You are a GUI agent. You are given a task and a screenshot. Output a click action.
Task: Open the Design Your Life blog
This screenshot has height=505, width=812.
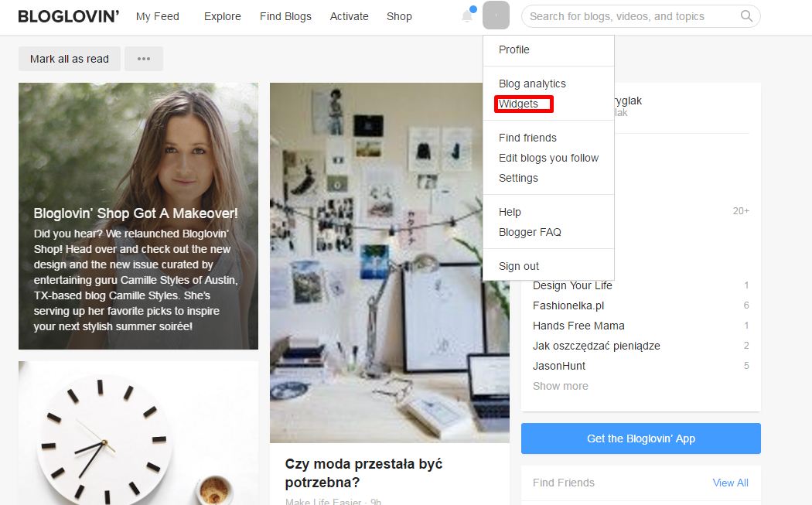[572, 285]
